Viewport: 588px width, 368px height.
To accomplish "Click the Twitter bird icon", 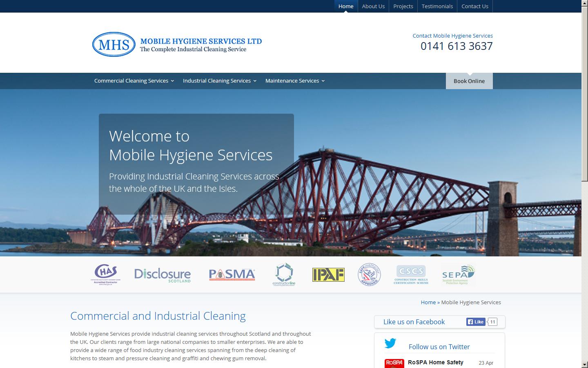I will click(390, 343).
